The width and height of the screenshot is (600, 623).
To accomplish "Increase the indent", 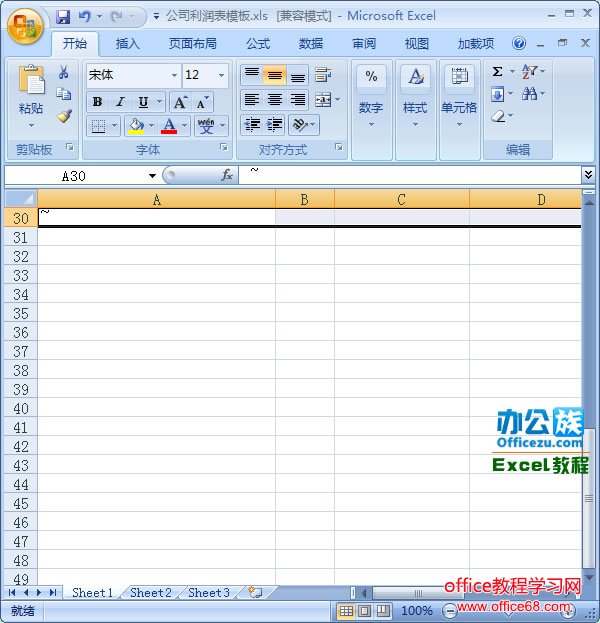I will click(x=275, y=125).
